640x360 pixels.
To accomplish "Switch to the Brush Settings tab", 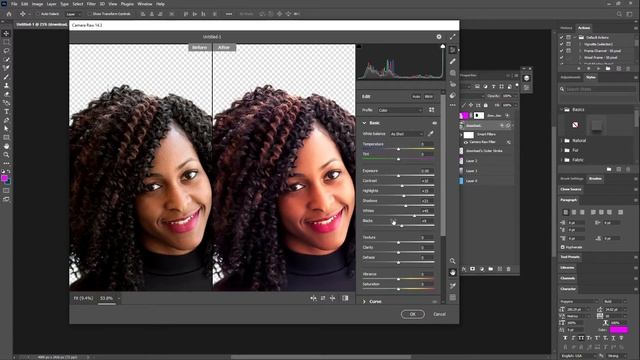I will [x=572, y=179].
